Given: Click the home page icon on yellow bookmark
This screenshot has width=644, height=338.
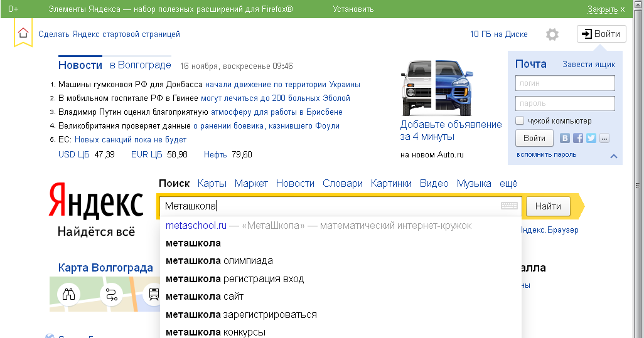Looking at the screenshot, I should pyautogui.click(x=23, y=33).
